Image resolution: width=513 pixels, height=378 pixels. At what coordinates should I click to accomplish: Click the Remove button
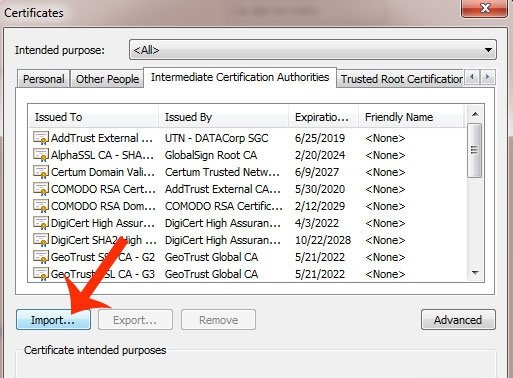pos(218,320)
